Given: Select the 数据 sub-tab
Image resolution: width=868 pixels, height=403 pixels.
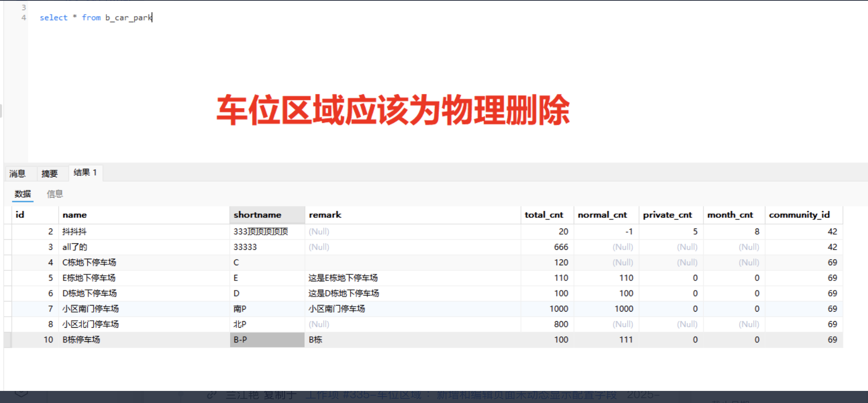Looking at the screenshot, I should point(22,194).
